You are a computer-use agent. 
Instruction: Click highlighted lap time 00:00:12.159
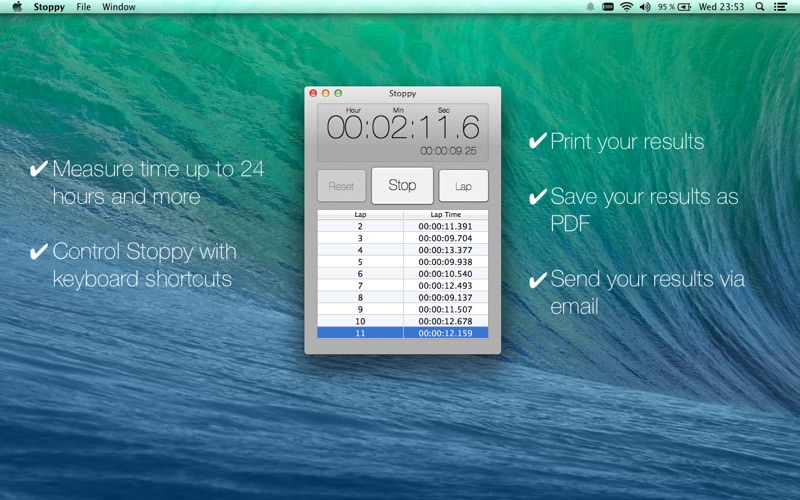coord(445,333)
